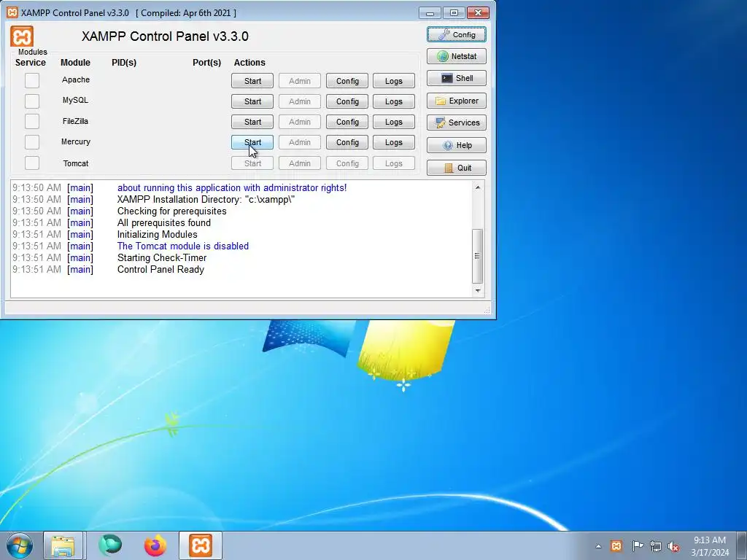Select the XAMPP taskbar button
747x560 pixels.
pos(201,545)
